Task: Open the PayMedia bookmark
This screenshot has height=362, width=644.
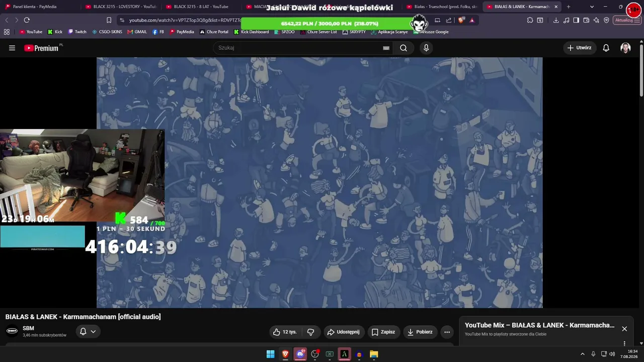Action: [182, 32]
